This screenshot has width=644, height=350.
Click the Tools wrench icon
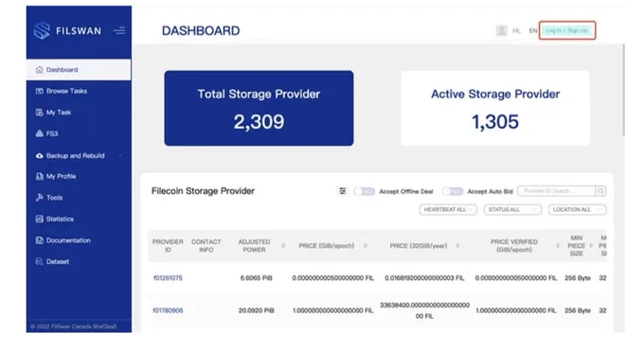click(40, 198)
